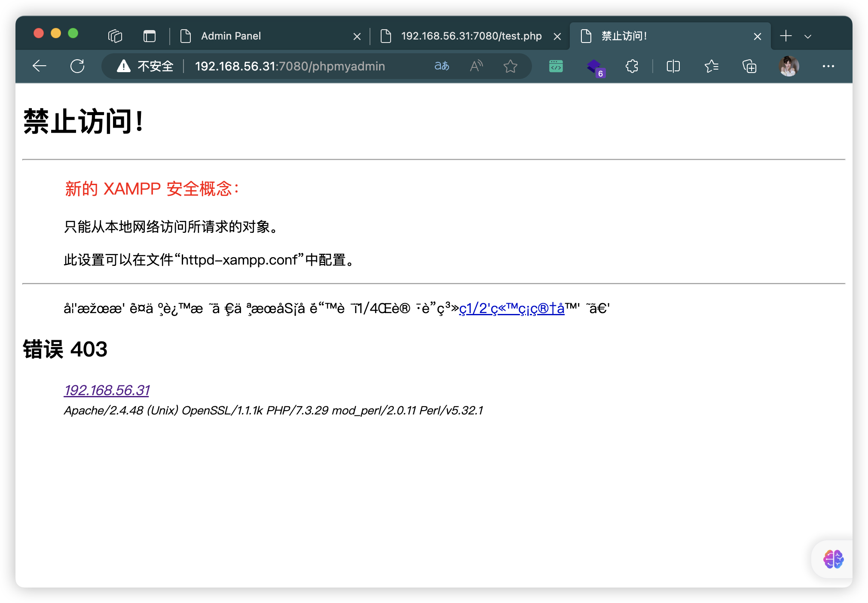Click the 新的 XAMPP 安全概念 red heading
The image size is (868, 603).
coord(152,189)
